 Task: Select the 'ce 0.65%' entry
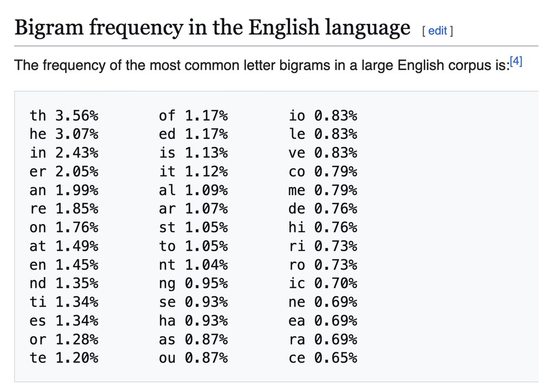pos(323,358)
